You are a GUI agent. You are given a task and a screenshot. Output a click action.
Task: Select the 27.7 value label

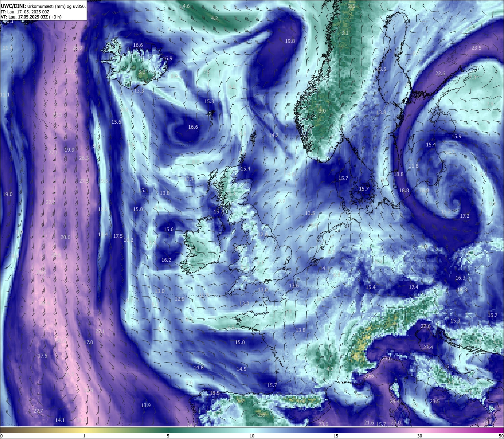[38, 411]
